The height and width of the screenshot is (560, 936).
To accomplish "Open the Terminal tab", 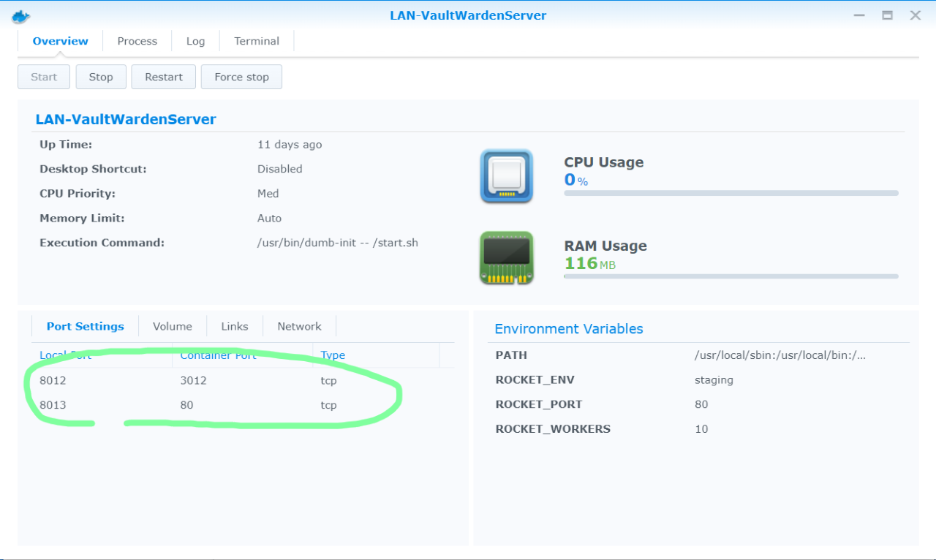I will tap(257, 41).
